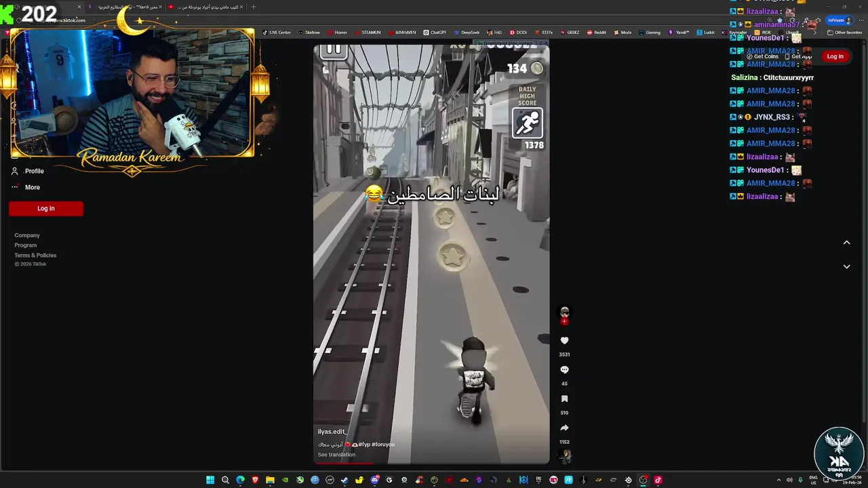The width and height of the screenshot is (868, 488).
Task: Open Microsoft Edge from the taskbar
Action: 240,480
